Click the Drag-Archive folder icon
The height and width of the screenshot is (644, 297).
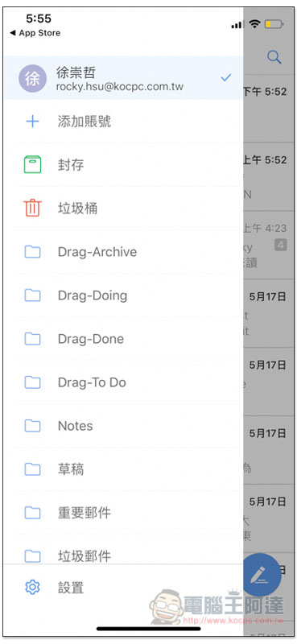click(x=32, y=252)
